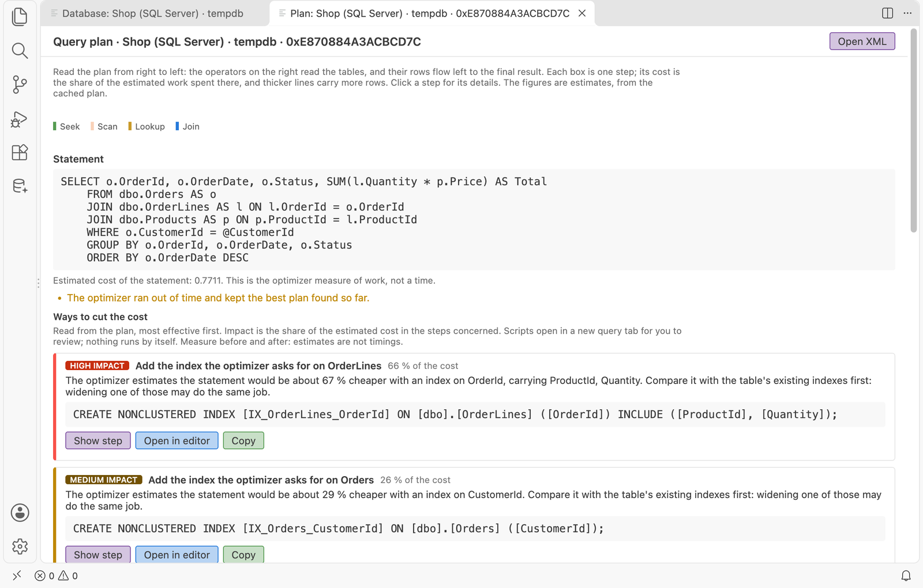This screenshot has height=588, width=923.
Task: Show step for the Orders index suggestion
Action: pyautogui.click(x=98, y=555)
